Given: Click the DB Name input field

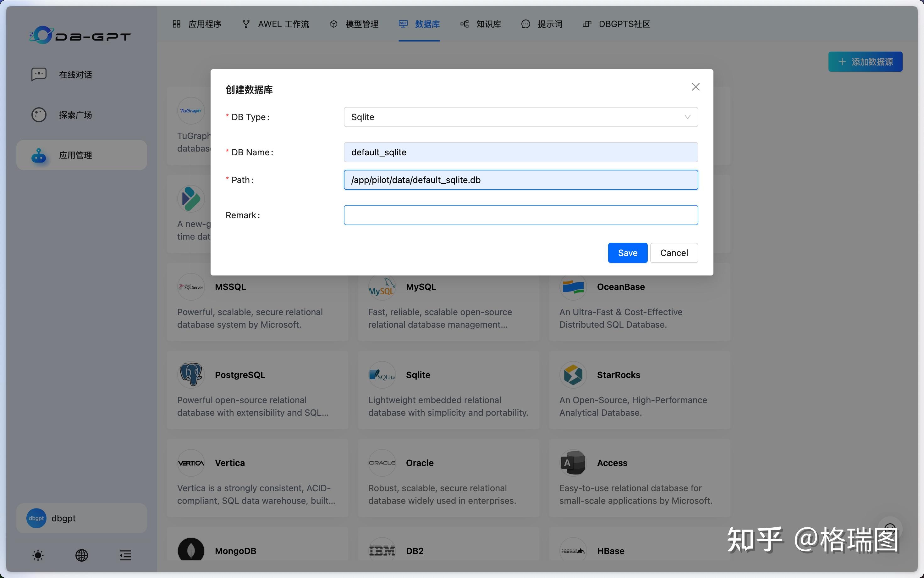Looking at the screenshot, I should point(520,152).
